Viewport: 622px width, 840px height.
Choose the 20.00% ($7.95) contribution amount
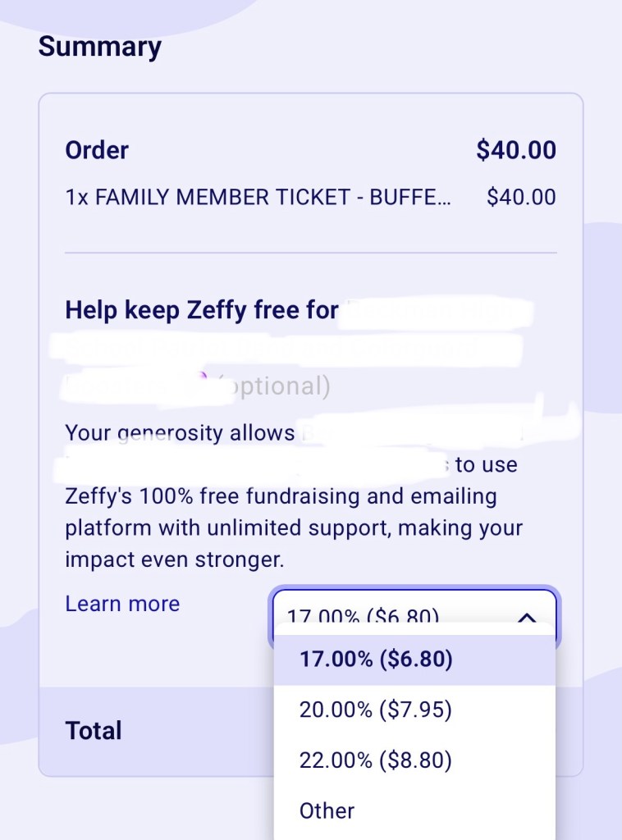click(373, 710)
